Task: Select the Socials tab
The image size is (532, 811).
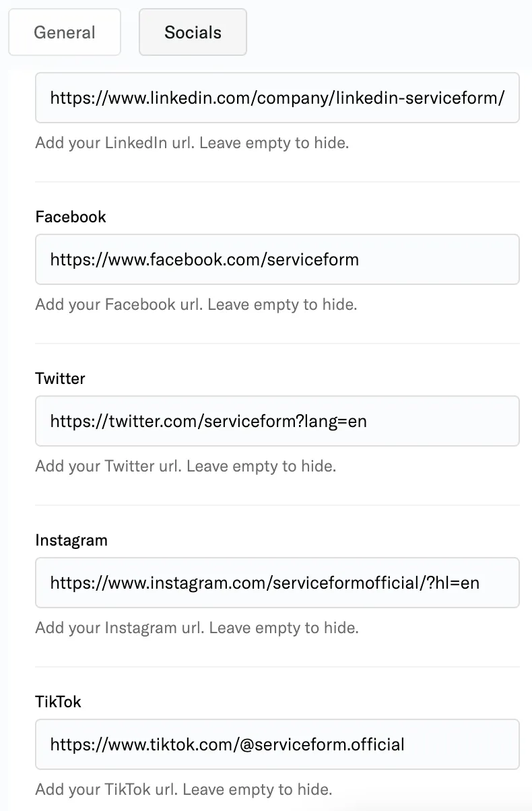Action: coord(193,32)
